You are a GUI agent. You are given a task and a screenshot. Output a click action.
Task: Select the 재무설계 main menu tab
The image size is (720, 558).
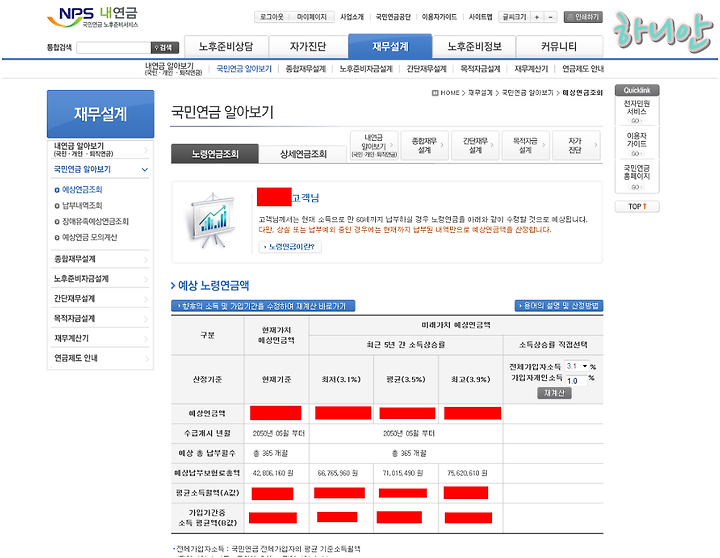click(390, 46)
